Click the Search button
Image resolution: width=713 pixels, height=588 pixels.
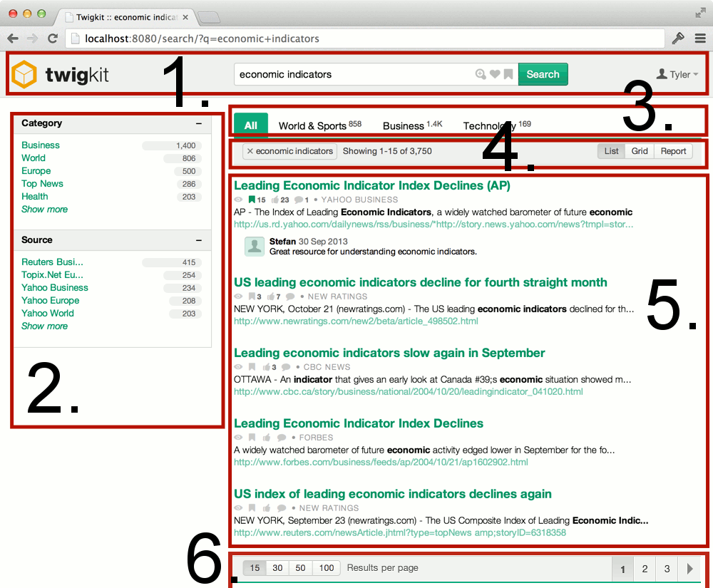543,74
